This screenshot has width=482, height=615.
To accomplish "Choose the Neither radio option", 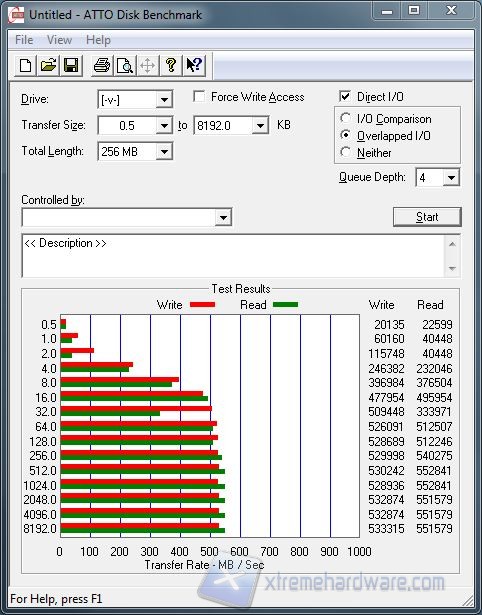I will [x=346, y=152].
